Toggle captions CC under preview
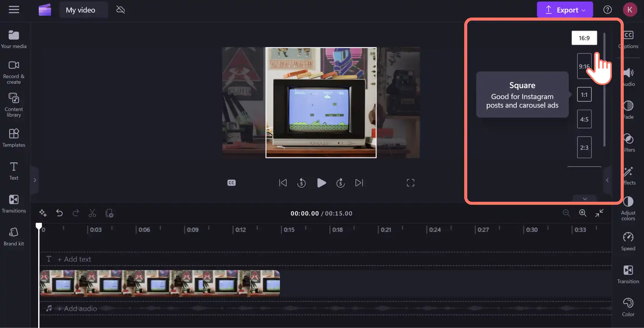Screen dimensions: 644x328 point(231,183)
